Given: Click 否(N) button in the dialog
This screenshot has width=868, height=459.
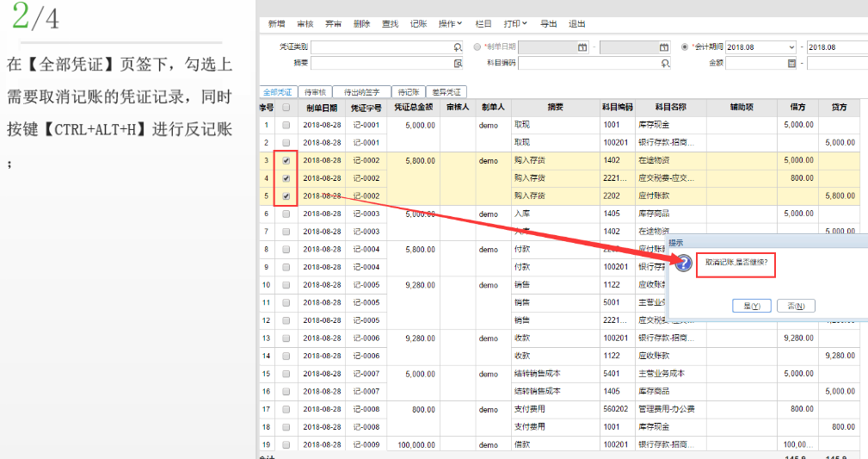Looking at the screenshot, I should click(796, 306).
